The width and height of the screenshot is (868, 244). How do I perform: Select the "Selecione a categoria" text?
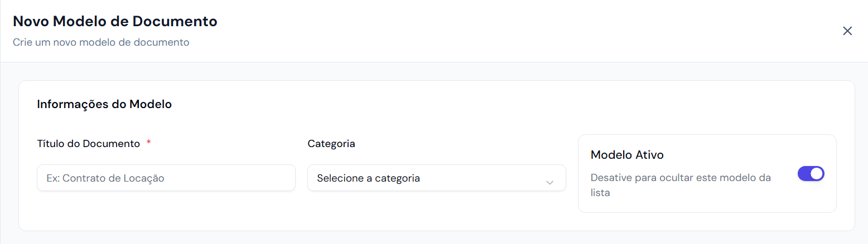click(368, 178)
